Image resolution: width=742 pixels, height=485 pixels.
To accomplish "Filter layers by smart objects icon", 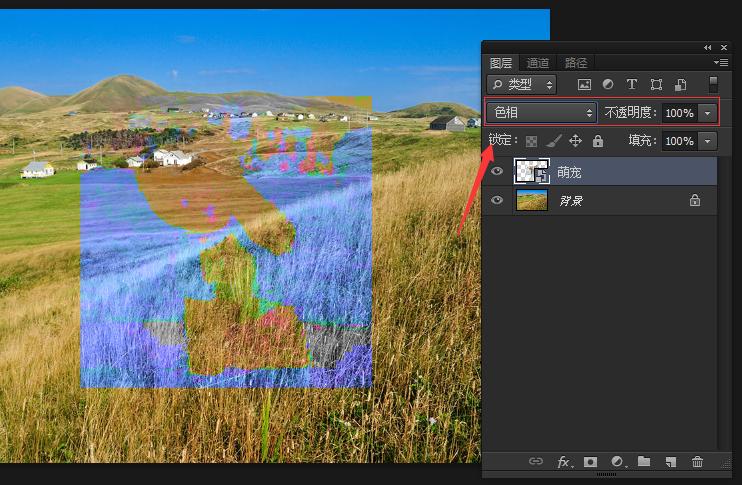I will coord(680,85).
